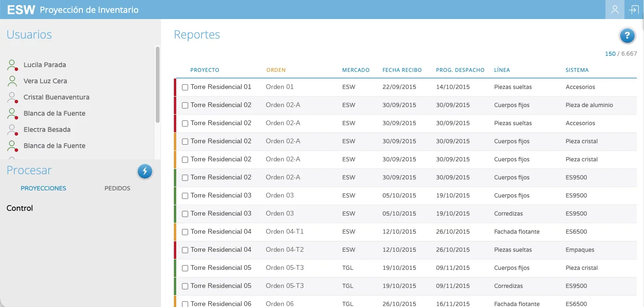Viewport: 644px width, 307px height.
Task: Switch to the PROYECCIONES tab
Action: [x=43, y=188]
